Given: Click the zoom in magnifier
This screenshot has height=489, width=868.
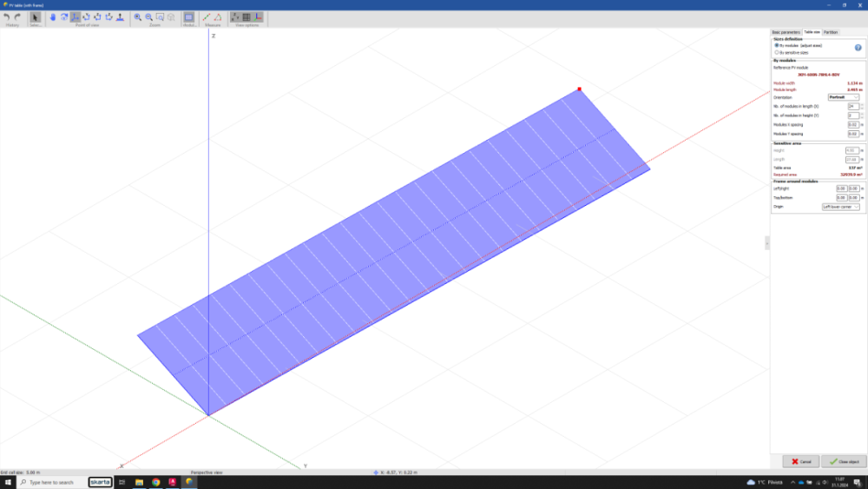Looking at the screenshot, I should (x=137, y=17).
